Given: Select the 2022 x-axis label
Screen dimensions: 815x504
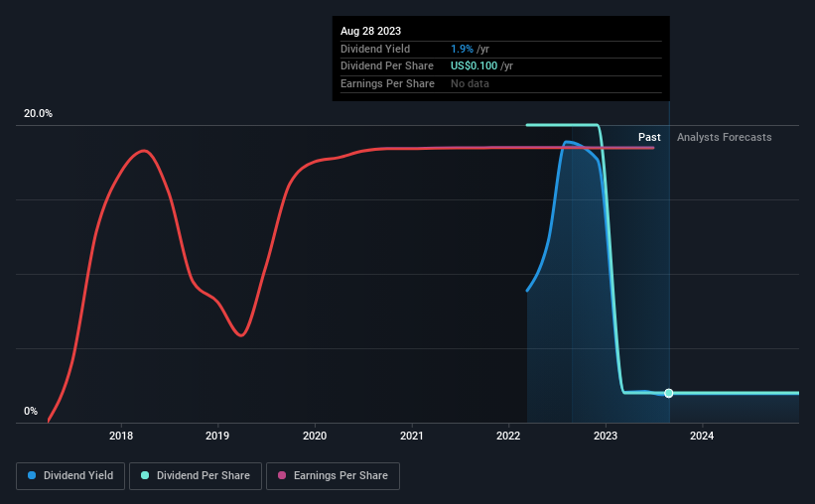Looking at the screenshot, I should tap(508, 436).
